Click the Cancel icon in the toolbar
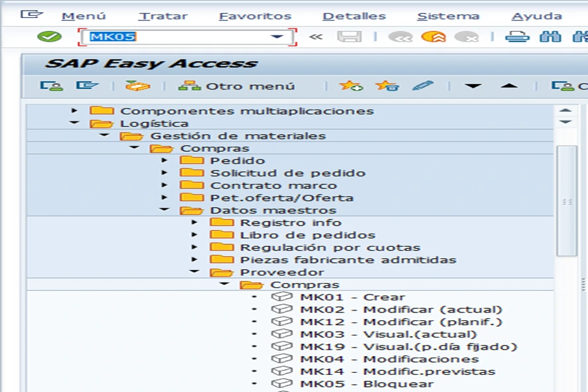This screenshot has width=588, height=392. coord(466,36)
